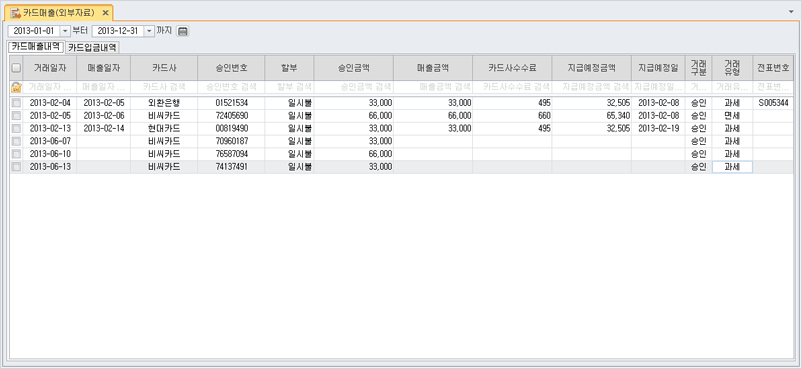Click the 지급예정일 column header

(658, 68)
